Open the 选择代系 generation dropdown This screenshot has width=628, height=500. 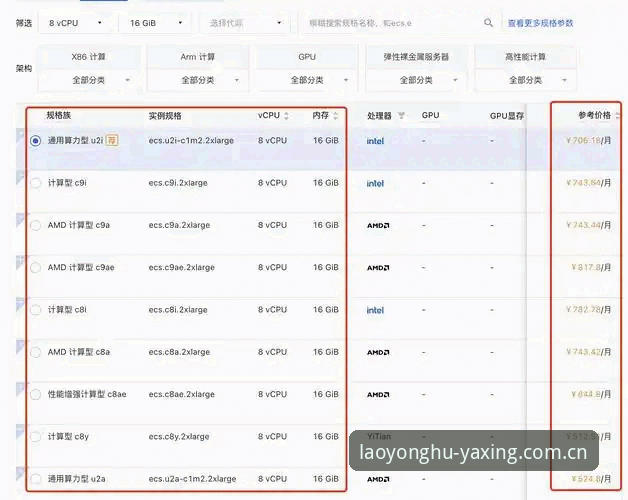coord(245,23)
